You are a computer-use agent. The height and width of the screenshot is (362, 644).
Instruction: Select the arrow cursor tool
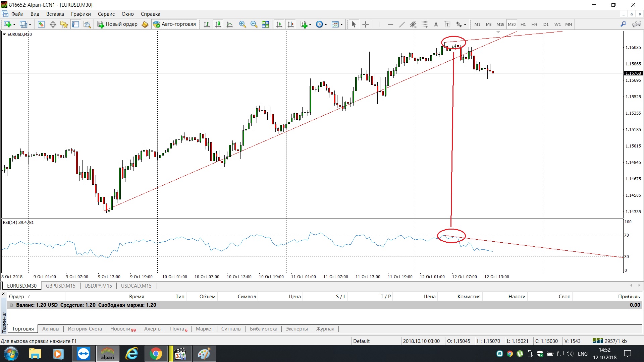click(354, 24)
